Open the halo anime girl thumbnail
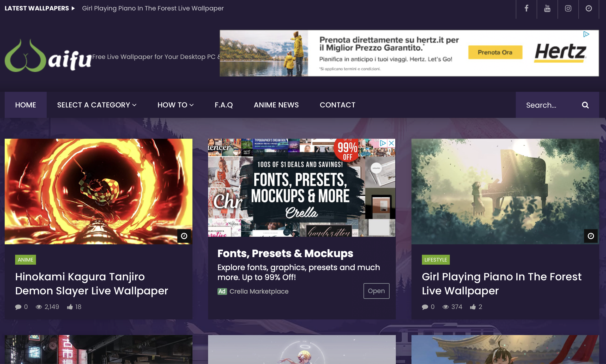Image resolution: width=606 pixels, height=364 pixels. click(302, 349)
